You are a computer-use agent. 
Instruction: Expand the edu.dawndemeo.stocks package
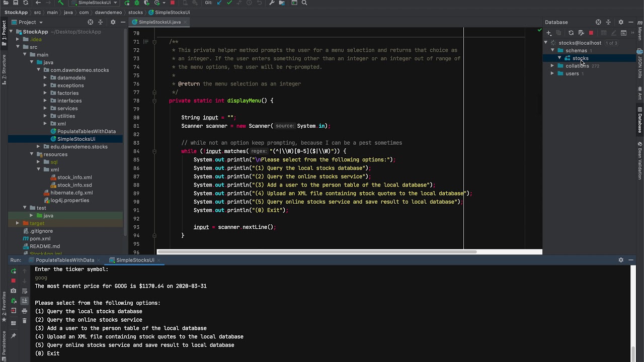(x=38, y=146)
